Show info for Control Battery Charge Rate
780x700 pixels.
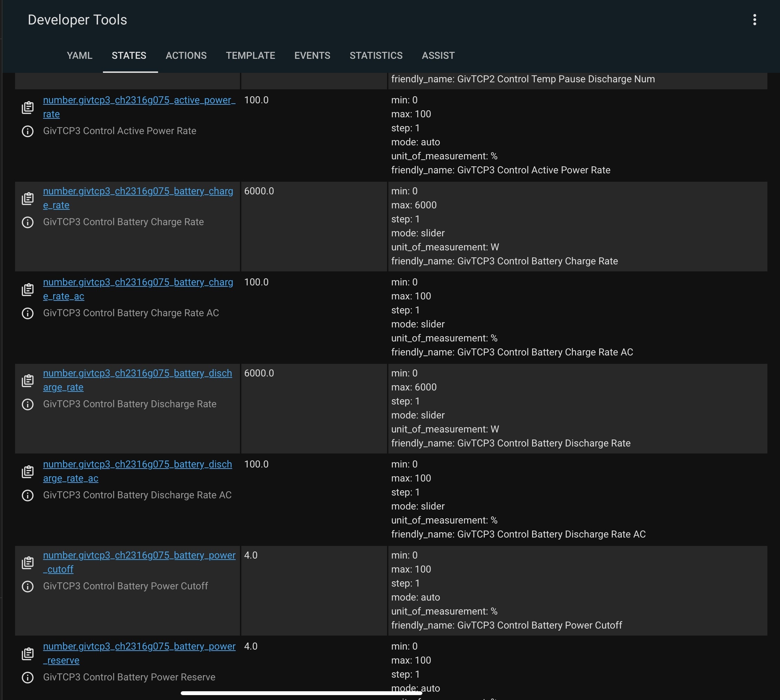28,222
